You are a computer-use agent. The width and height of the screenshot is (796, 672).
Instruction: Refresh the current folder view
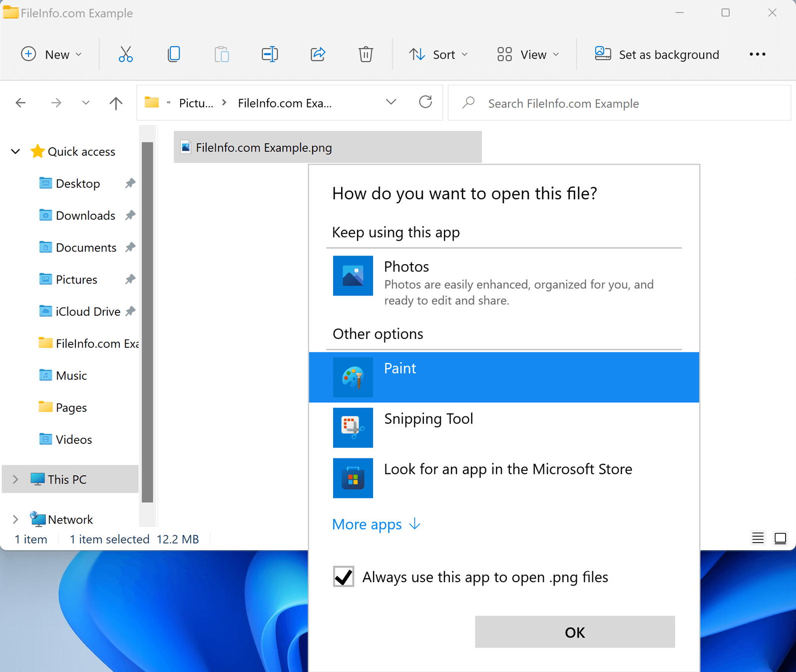[x=425, y=102]
